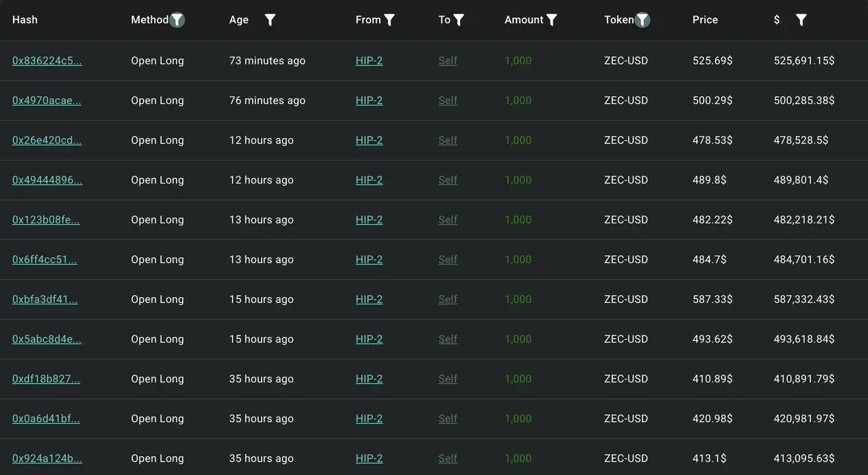Open HIP-2 sender in first row
868x475 pixels.
369,61
